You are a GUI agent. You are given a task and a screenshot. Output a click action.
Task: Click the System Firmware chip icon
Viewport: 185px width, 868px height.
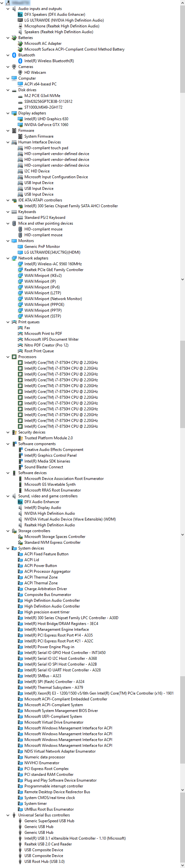[20, 136]
